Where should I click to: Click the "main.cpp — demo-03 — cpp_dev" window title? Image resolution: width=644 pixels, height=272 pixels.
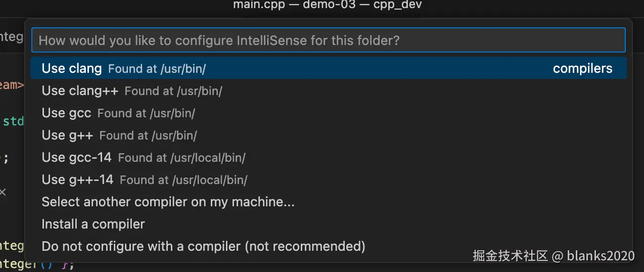328,5
